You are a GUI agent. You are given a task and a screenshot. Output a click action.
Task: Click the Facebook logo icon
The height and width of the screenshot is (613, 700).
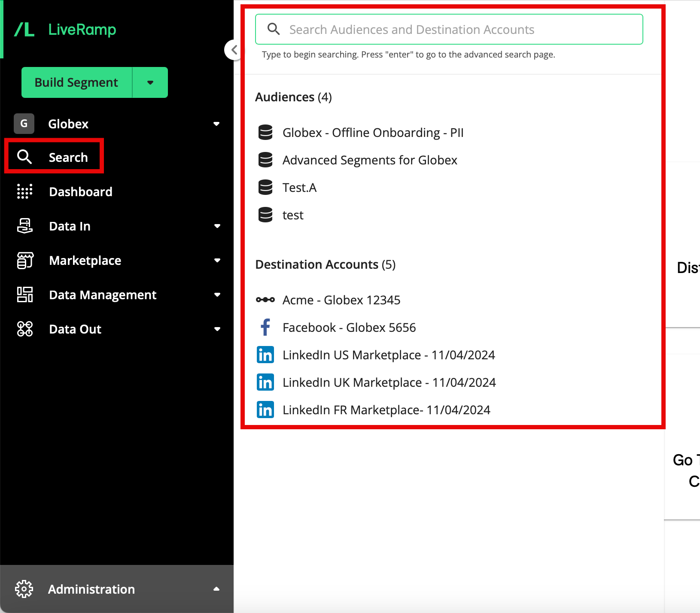[x=265, y=327]
